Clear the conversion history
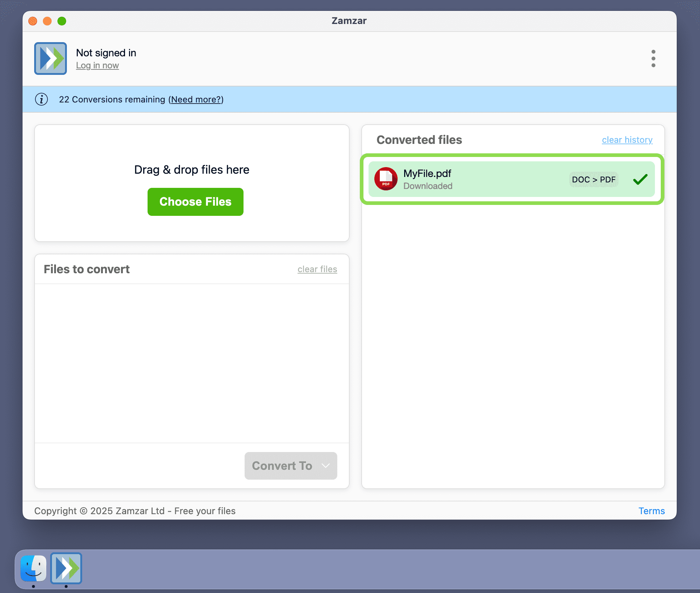The image size is (700, 593). click(627, 140)
